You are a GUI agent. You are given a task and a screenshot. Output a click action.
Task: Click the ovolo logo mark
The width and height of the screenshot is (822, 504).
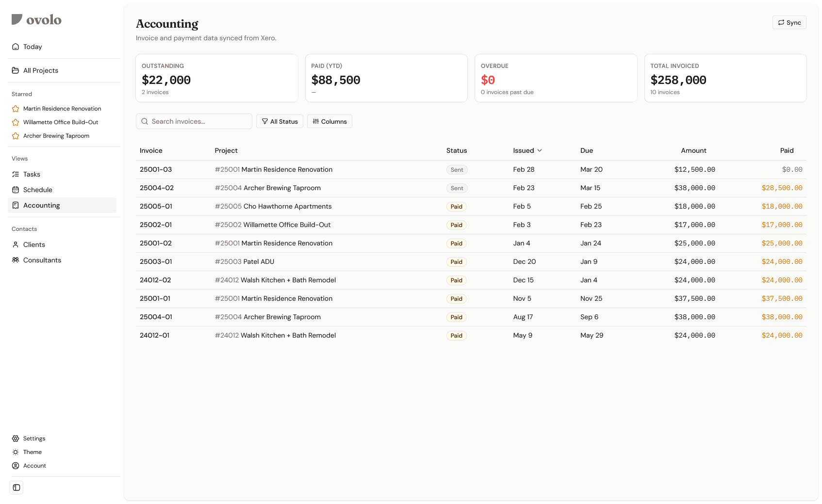(16, 19)
